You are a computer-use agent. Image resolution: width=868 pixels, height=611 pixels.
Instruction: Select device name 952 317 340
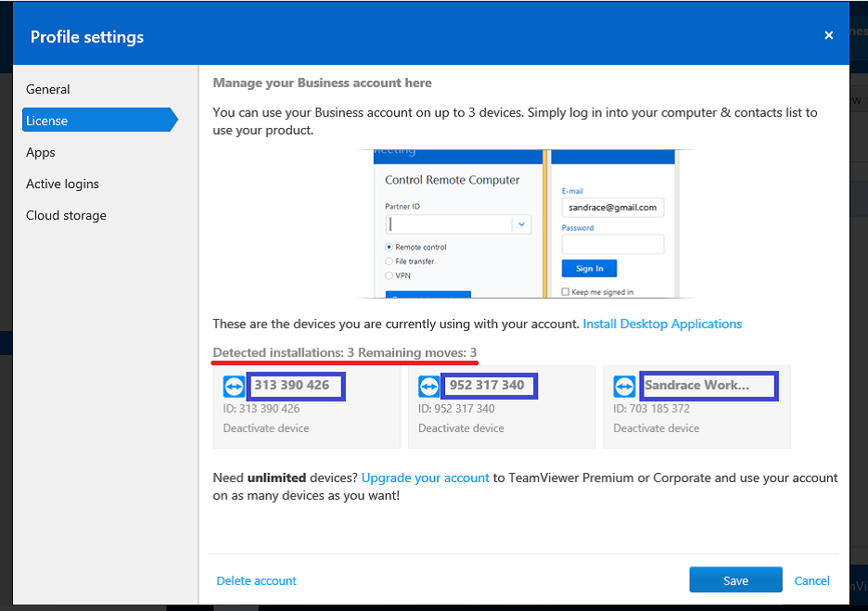click(487, 385)
